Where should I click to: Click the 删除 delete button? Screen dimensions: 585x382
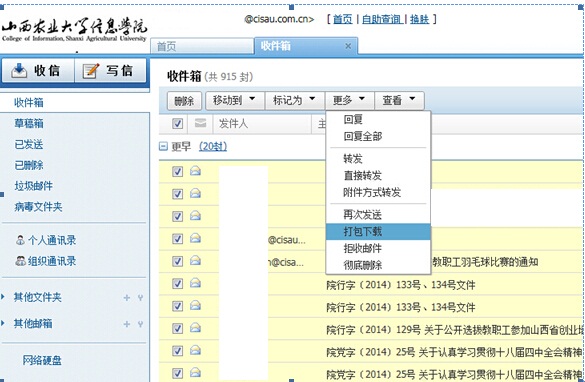click(184, 100)
